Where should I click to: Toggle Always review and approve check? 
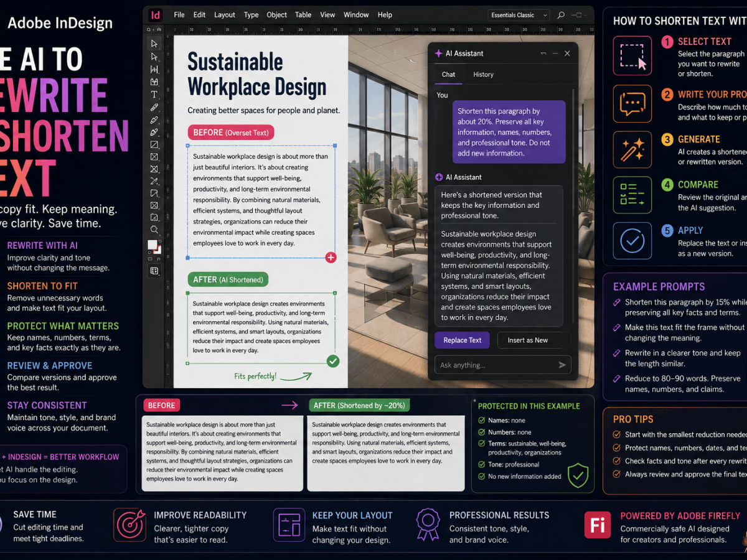617,474
